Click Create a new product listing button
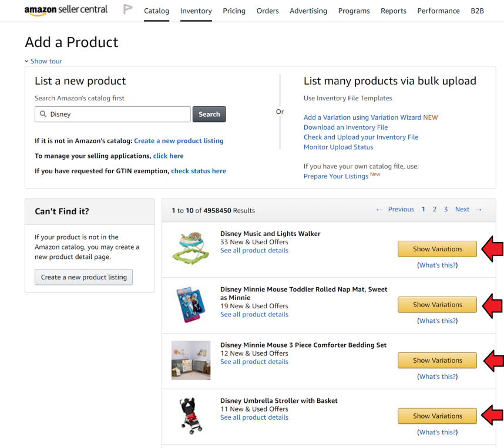This screenshot has height=448, width=504. [x=83, y=277]
